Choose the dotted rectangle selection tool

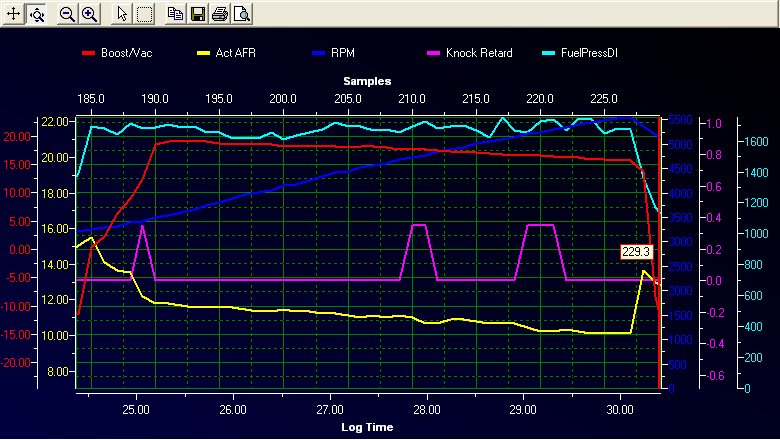pos(144,14)
